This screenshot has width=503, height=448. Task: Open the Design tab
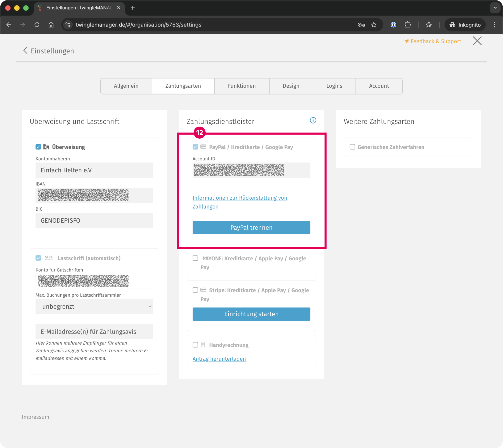pyautogui.click(x=291, y=86)
